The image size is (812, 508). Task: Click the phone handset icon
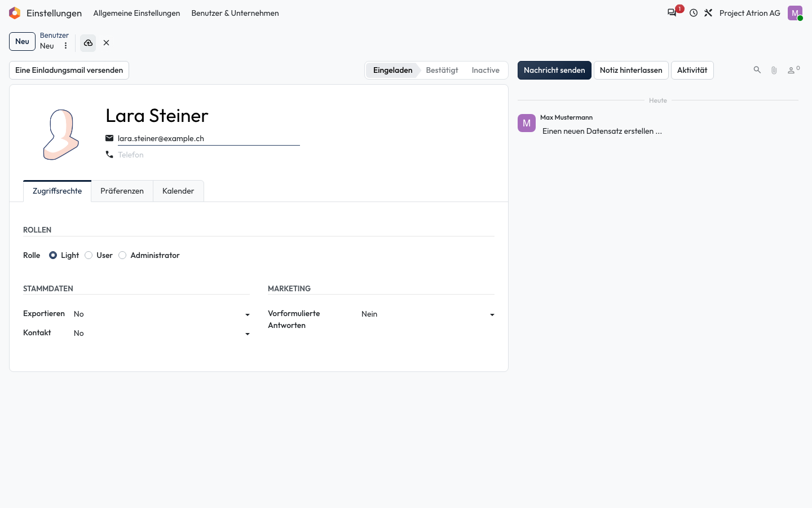[x=109, y=155]
